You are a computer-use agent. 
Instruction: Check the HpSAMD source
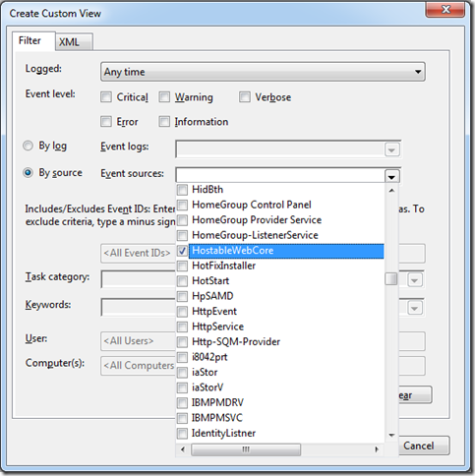click(x=182, y=296)
